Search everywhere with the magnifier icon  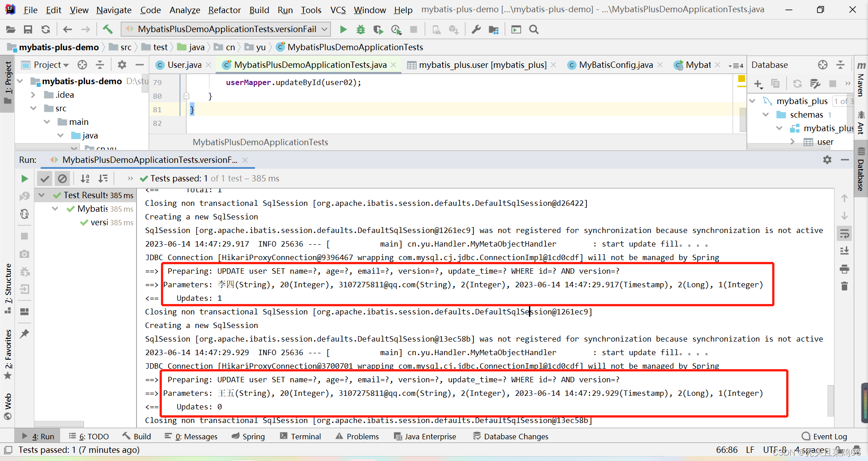[x=534, y=29]
